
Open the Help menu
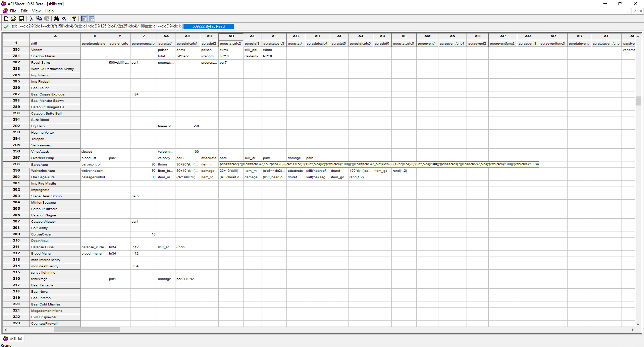click(x=49, y=11)
